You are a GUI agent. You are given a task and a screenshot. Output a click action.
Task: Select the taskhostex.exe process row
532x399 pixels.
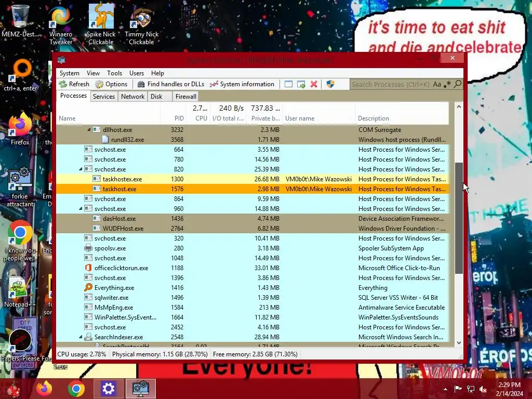tap(253, 179)
